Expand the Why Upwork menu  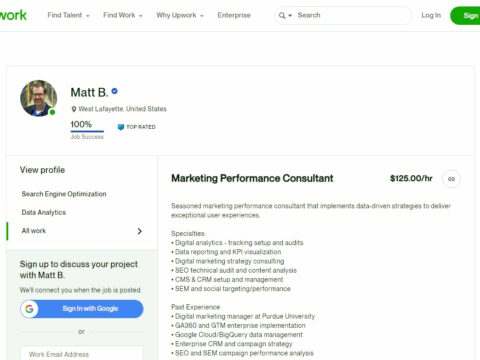pyautogui.click(x=180, y=15)
